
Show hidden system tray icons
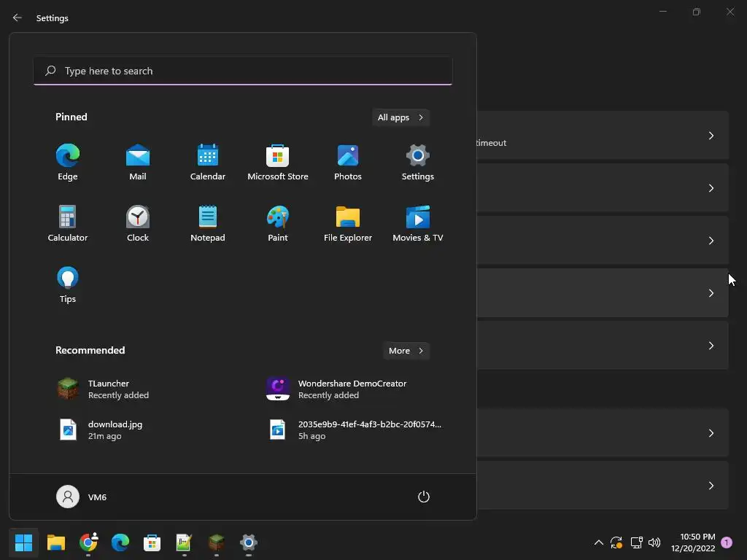tap(599, 542)
